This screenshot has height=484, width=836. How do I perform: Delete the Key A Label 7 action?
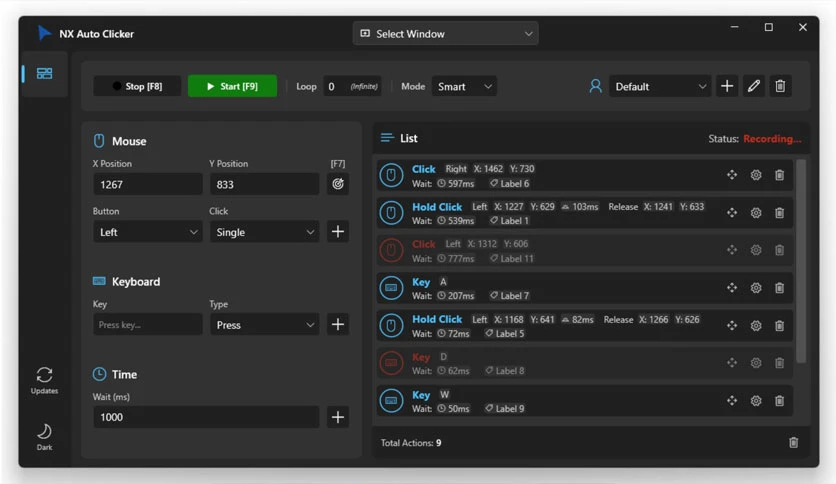779,288
